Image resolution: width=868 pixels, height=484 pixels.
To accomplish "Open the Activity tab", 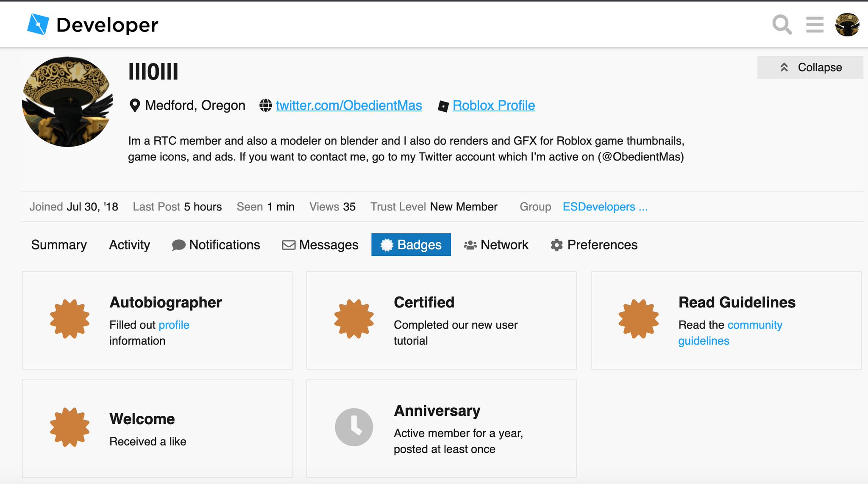I will click(x=129, y=245).
